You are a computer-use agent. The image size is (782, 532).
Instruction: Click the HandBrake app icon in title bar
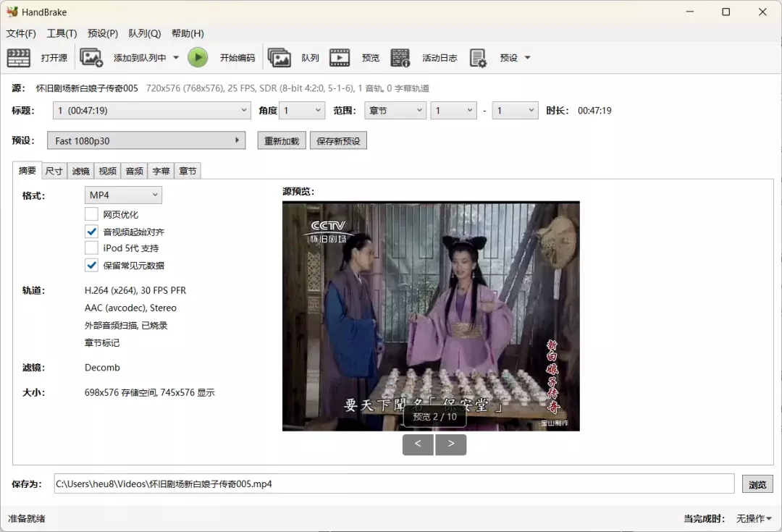coord(12,12)
